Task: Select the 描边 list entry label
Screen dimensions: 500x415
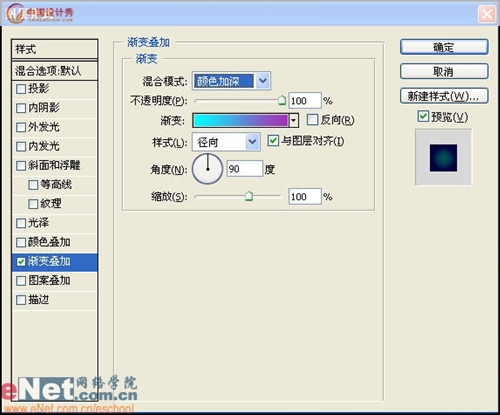Action: click(x=39, y=300)
